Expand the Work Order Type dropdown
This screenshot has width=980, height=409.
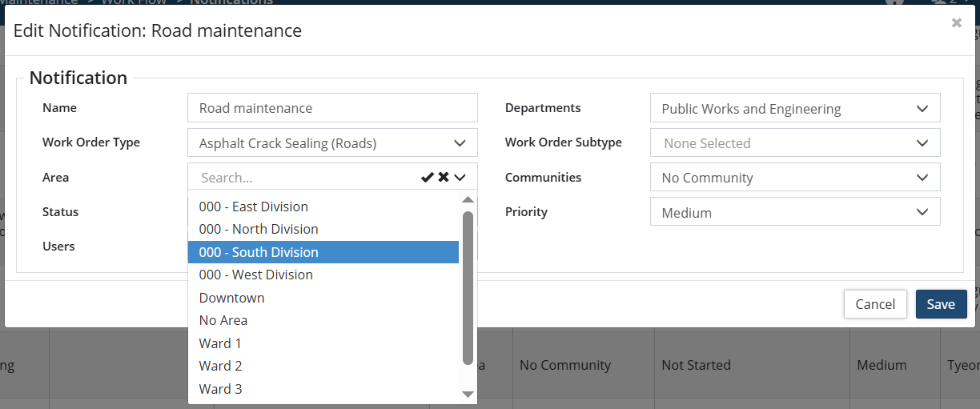click(332, 143)
